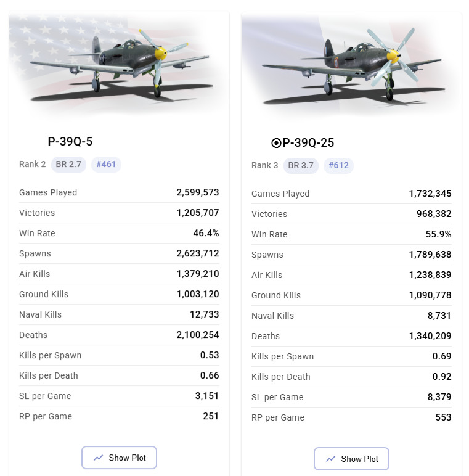Open the #461 ranking badge
This screenshot has width=469, height=476.
point(106,164)
